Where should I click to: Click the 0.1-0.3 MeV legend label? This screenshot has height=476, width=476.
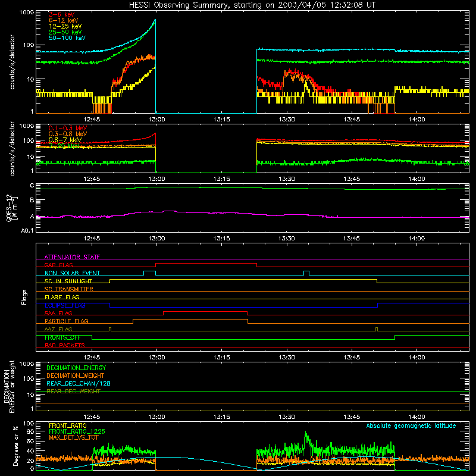coord(68,128)
